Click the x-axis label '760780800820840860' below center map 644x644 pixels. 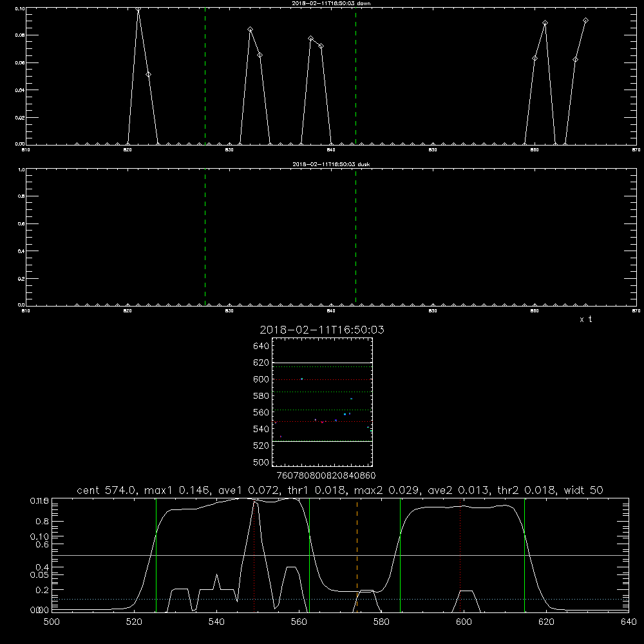pos(326,475)
